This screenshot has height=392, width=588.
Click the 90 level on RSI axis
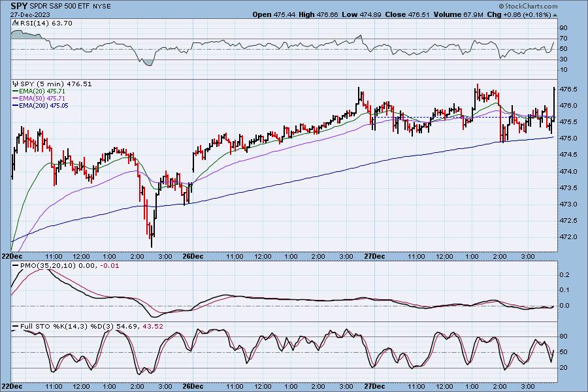[x=564, y=28]
